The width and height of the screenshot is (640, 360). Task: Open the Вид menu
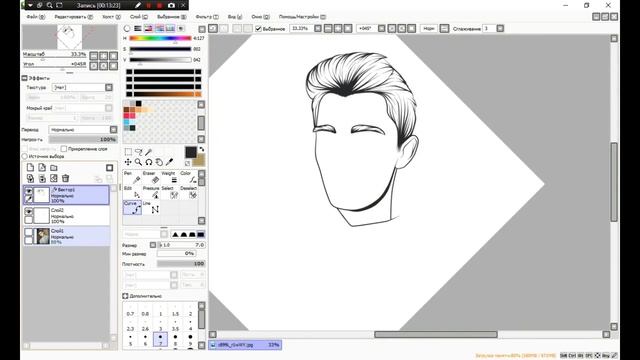pyautogui.click(x=235, y=17)
